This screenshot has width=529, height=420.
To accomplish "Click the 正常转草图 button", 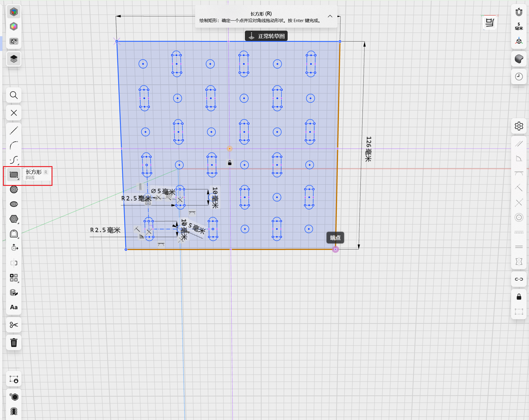I will point(266,36).
